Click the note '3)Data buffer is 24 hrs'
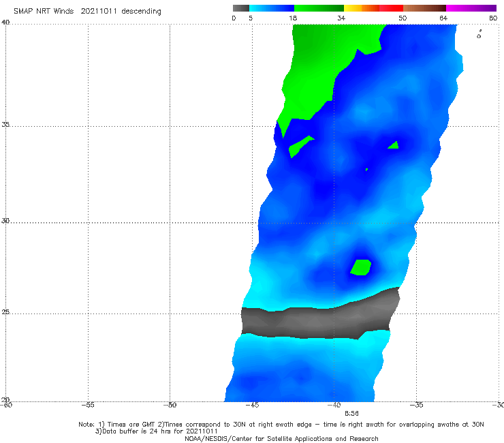The width and height of the screenshot is (504, 443). (x=156, y=431)
